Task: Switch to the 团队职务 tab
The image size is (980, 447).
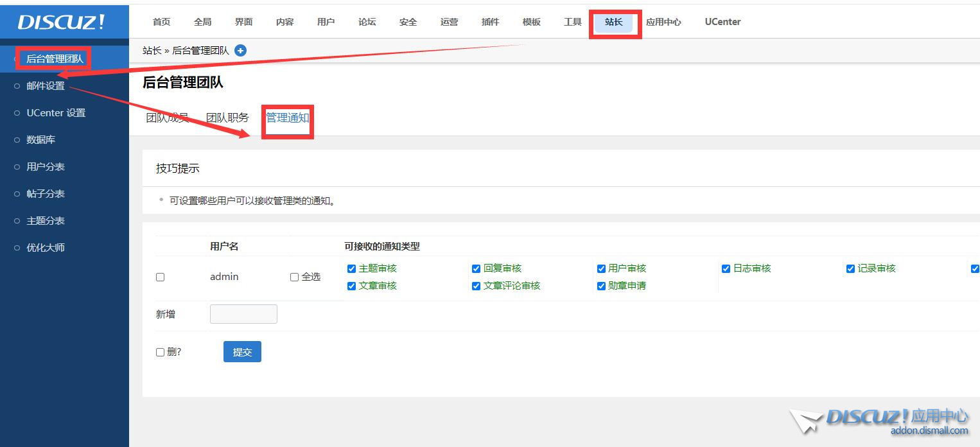Action: [227, 118]
